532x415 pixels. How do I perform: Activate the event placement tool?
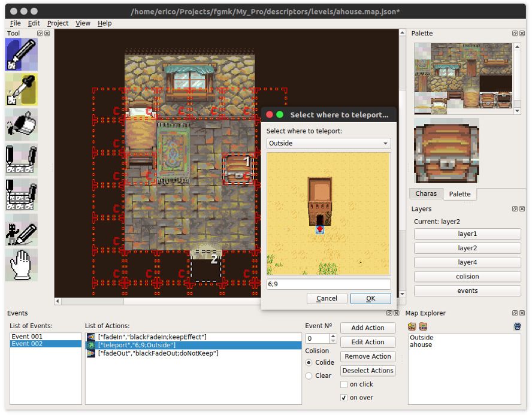pyautogui.click(x=21, y=231)
